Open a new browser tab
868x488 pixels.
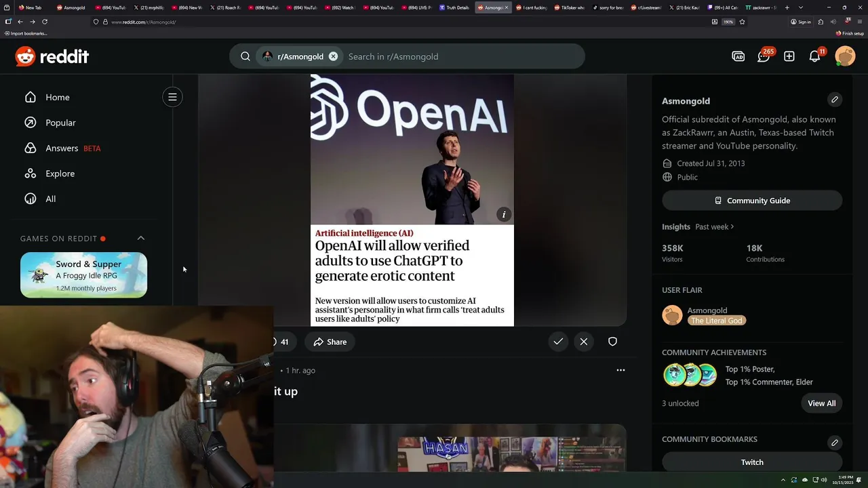[x=787, y=7]
